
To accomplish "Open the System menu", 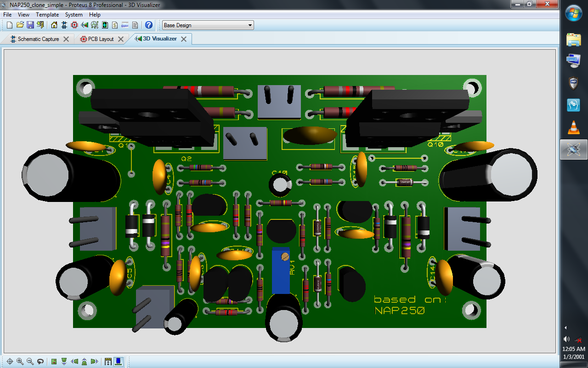I will [x=73, y=15].
